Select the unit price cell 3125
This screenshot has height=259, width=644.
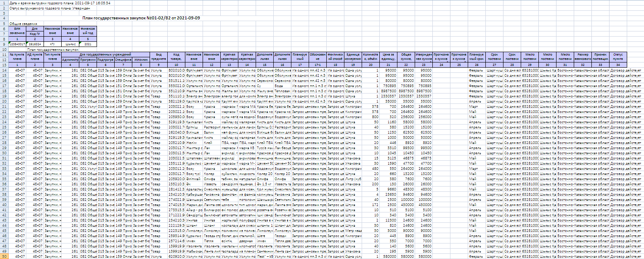coord(388,158)
